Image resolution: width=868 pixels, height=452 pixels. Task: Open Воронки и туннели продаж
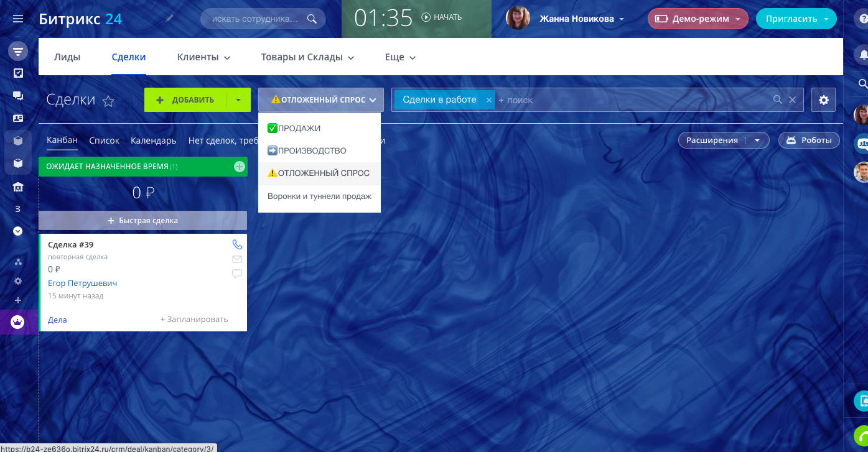tap(319, 196)
